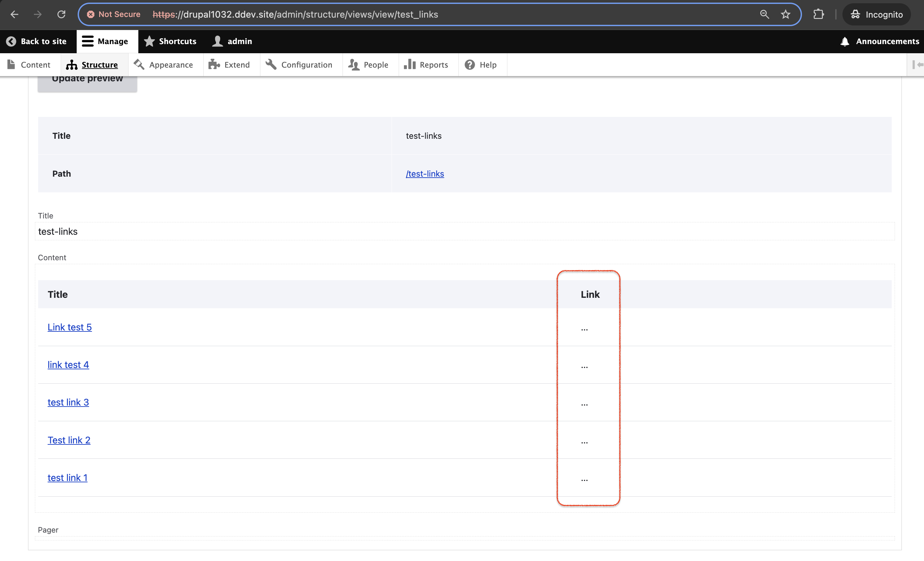924x561 pixels.
Task: Click Back to site link
Action: coord(36,41)
